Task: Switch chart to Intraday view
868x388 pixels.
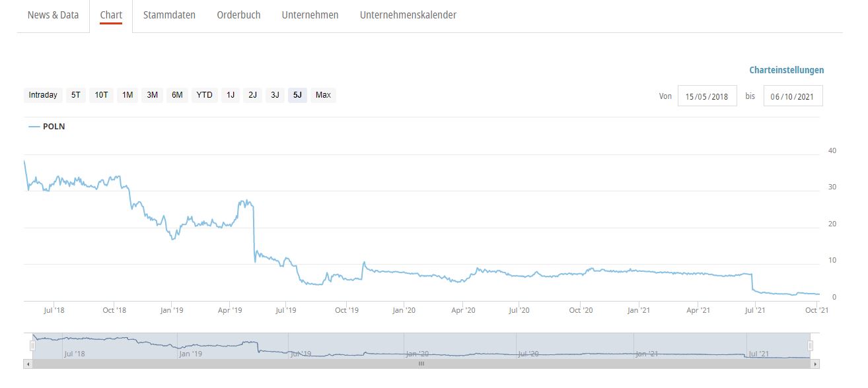Action: tap(42, 94)
